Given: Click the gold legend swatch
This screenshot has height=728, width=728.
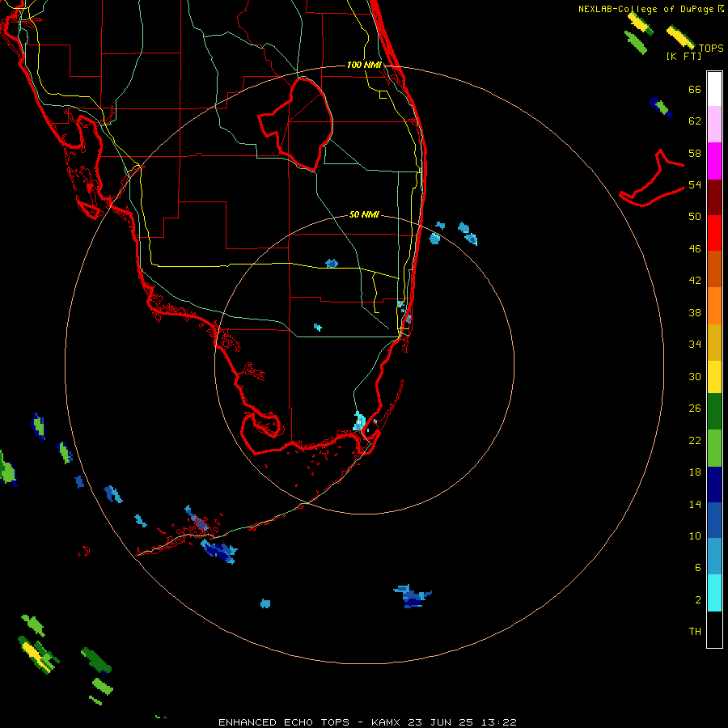Looking at the screenshot, I should [x=714, y=341].
